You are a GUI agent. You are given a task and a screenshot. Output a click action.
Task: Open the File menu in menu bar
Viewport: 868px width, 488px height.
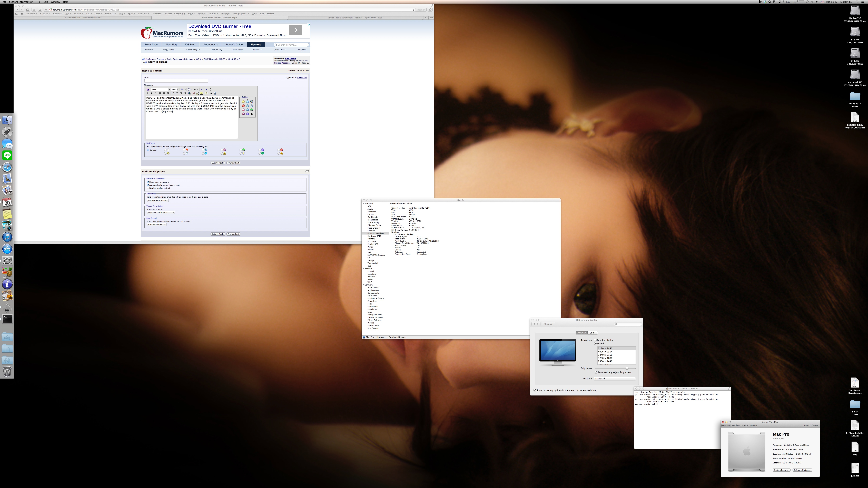(38, 2)
